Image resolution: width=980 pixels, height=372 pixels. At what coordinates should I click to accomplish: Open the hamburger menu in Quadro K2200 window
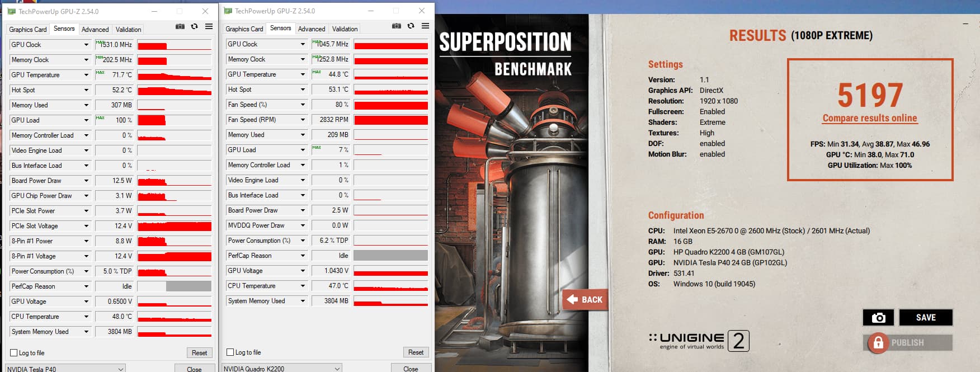[425, 26]
